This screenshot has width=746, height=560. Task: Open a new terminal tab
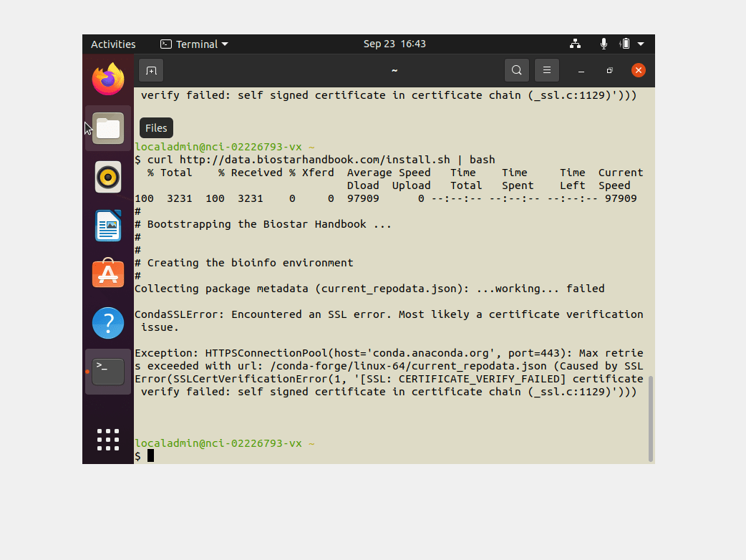(150, 70)
